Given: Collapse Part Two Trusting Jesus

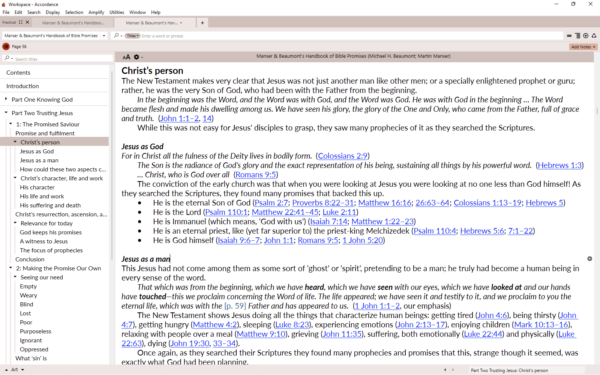Looking at the screenshot, I should [6, 113].
